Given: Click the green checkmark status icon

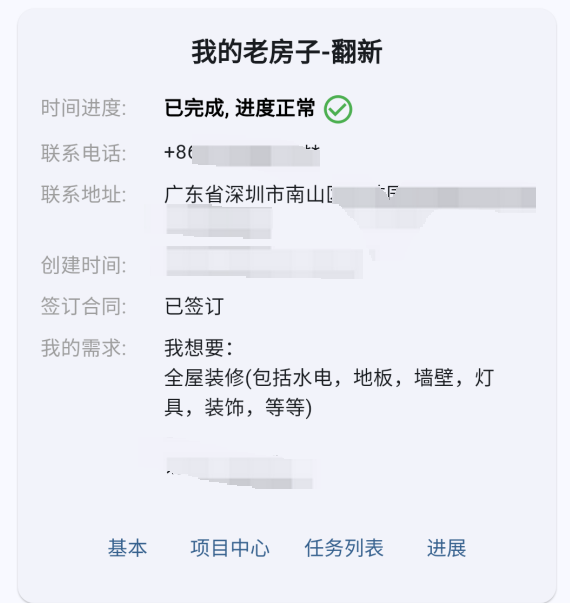Looking at the screenshot, I should tap(338, 109).
